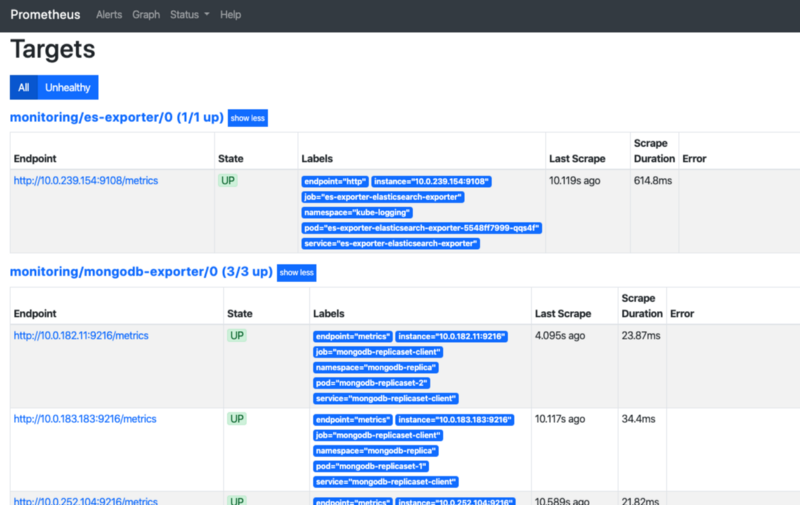Image resolution: width=800 pixels, height=505 pixels.
Task: Click the instance="10.0.182.11:9216" label badge
Action: 452,337
